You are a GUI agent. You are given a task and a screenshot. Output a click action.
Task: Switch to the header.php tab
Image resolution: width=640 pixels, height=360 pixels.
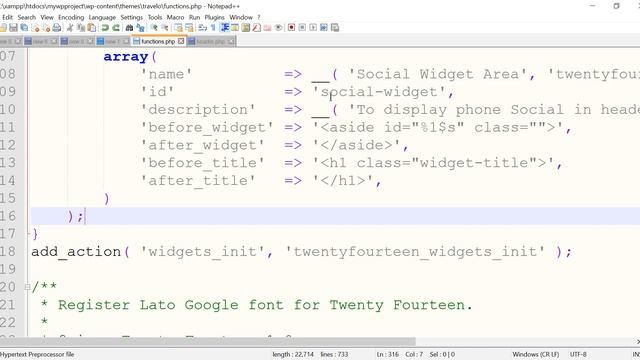(211, 41)
